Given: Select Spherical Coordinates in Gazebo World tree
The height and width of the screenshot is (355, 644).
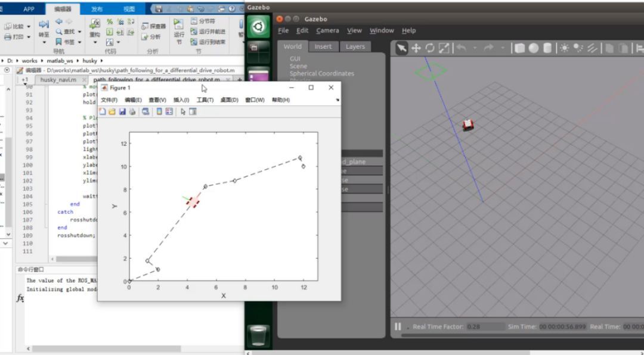Looking at the screenshot, I should click(321, 73).
